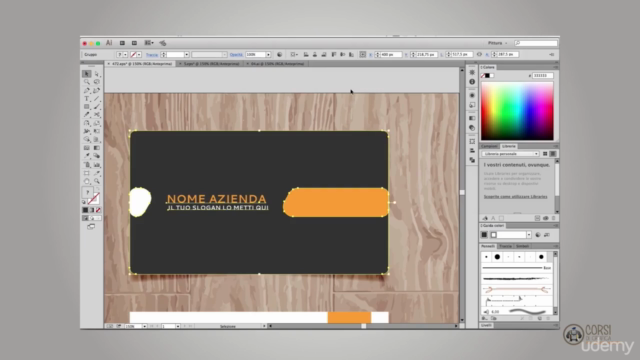Select the Scale tool

click(97, 123)
